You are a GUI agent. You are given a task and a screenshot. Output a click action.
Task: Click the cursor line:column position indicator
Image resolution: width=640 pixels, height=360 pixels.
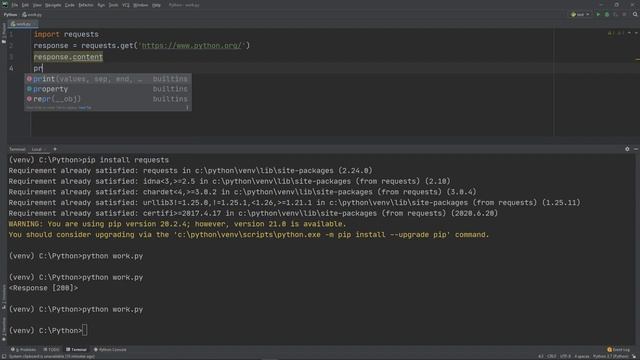pos(541,357)
